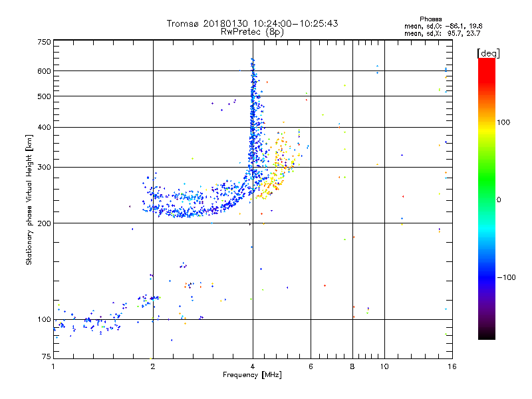
Task: Click the colorbar tick label "-100"
Action: coord(507,277)
